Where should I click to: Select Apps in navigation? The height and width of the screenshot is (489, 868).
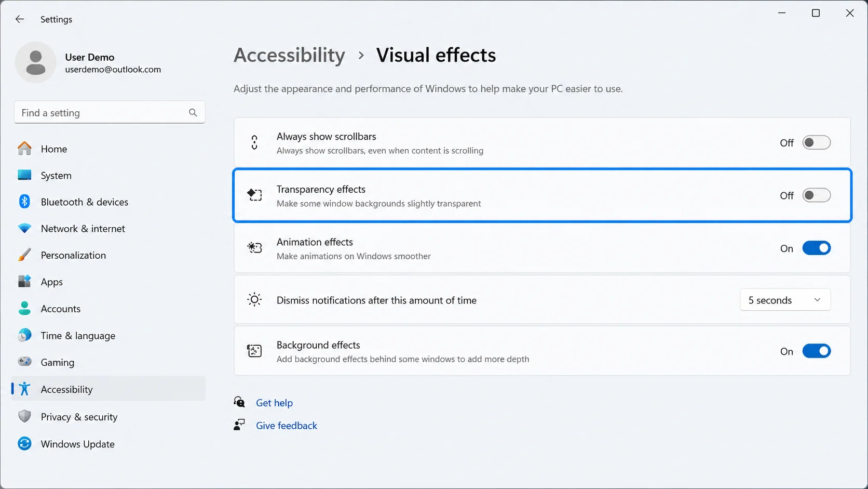pos(108,282)
